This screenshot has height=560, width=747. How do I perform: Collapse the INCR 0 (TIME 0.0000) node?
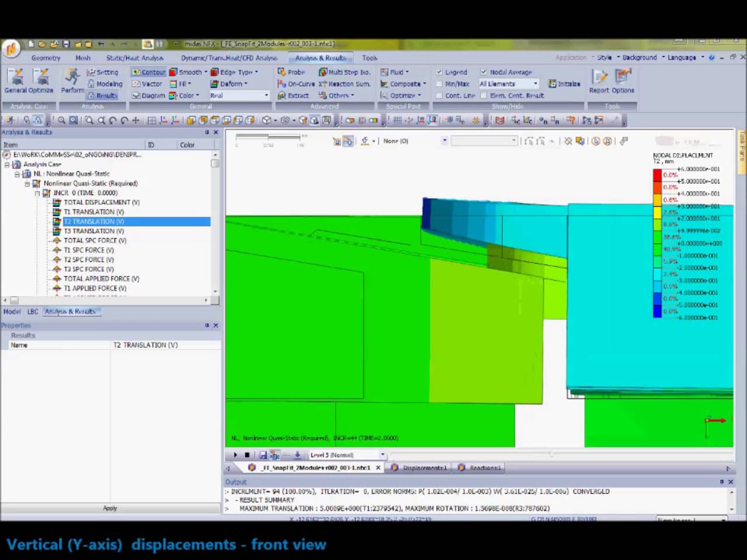[37, 193]
